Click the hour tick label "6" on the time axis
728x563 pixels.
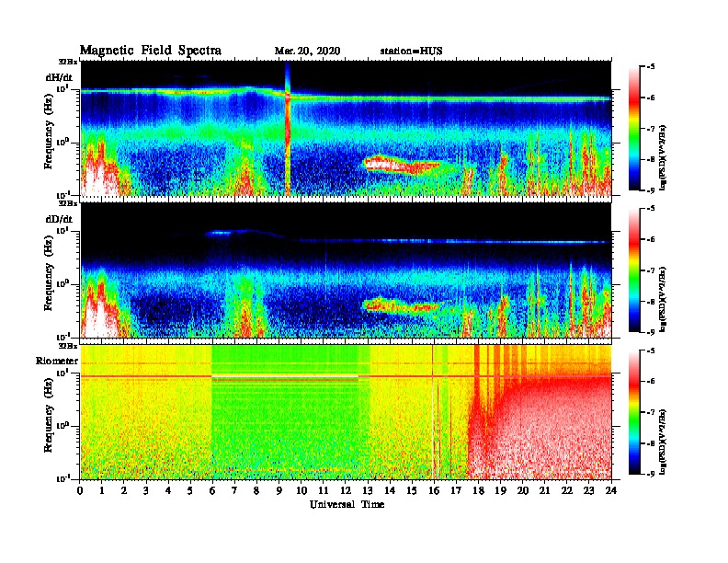click(x=212, y=490)
